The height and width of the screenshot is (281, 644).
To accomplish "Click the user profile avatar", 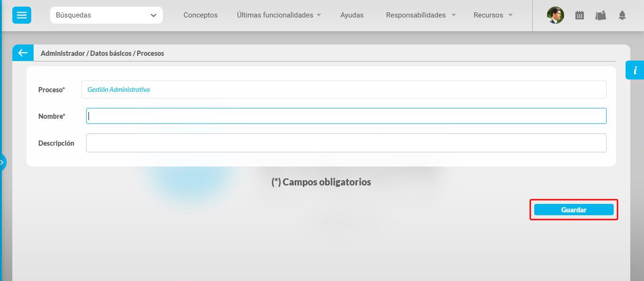I will click(x=555, y=15).
